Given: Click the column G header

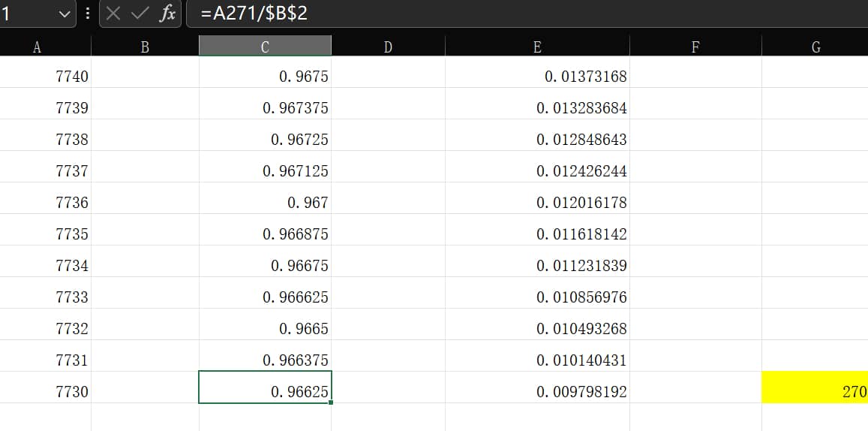Looking at the screenshot, I should pos(815,47).
